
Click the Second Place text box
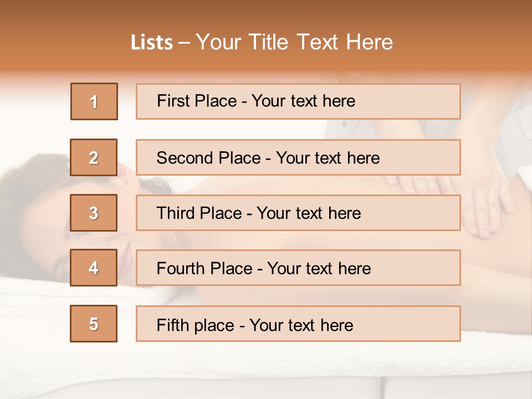pos(298,157)
